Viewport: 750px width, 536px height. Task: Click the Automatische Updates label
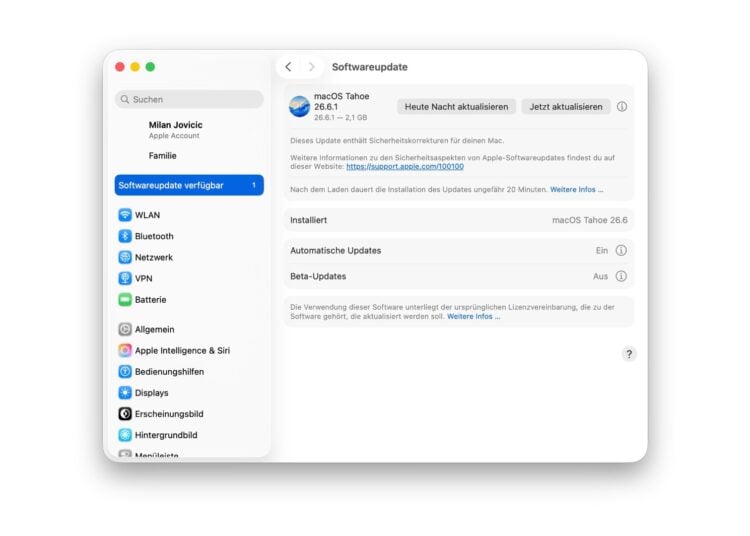[x=335, y=251]
